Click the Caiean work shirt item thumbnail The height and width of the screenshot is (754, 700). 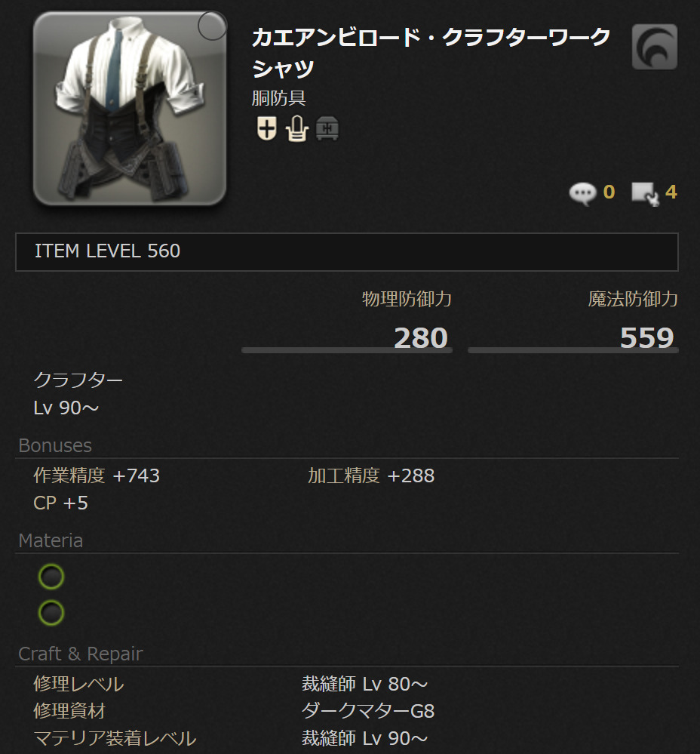130,109
